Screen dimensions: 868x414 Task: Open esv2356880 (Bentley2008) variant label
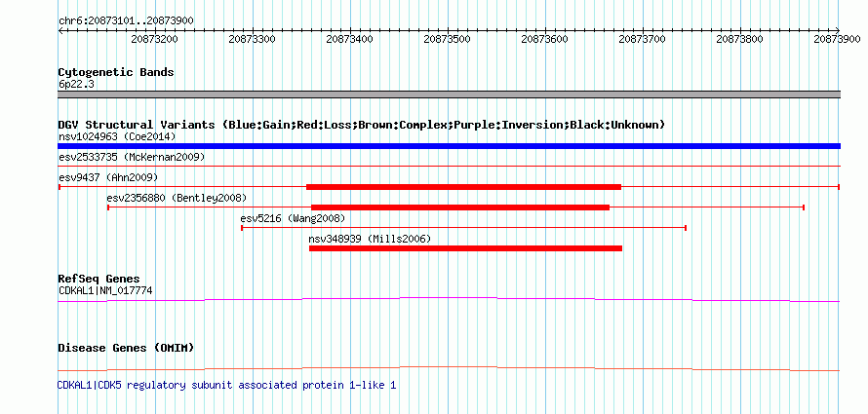[177, 198]
